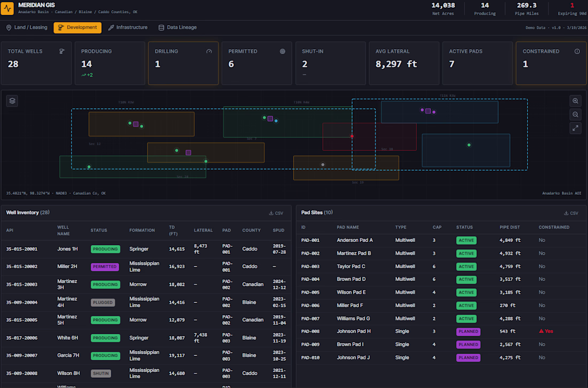Click the info icon on Constrained card

pyautogui.click(x=577, y=51)
